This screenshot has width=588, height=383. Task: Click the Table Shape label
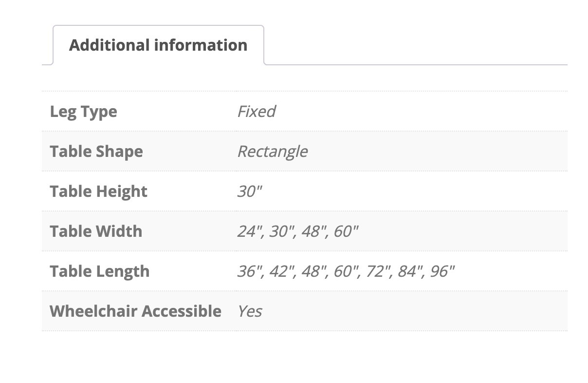(96, 152)
